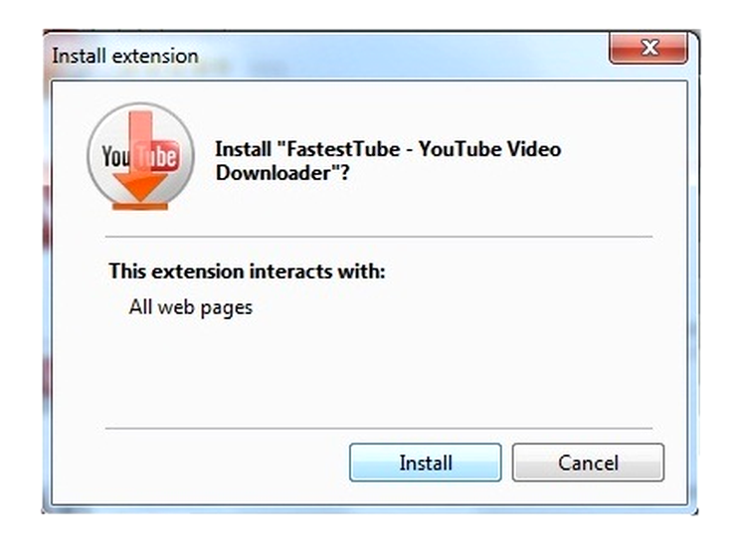Image resolution: width=746 pixels, height=560 pixels.
Task: Click the orange base bar under the arrow
Action: point(140,206)
